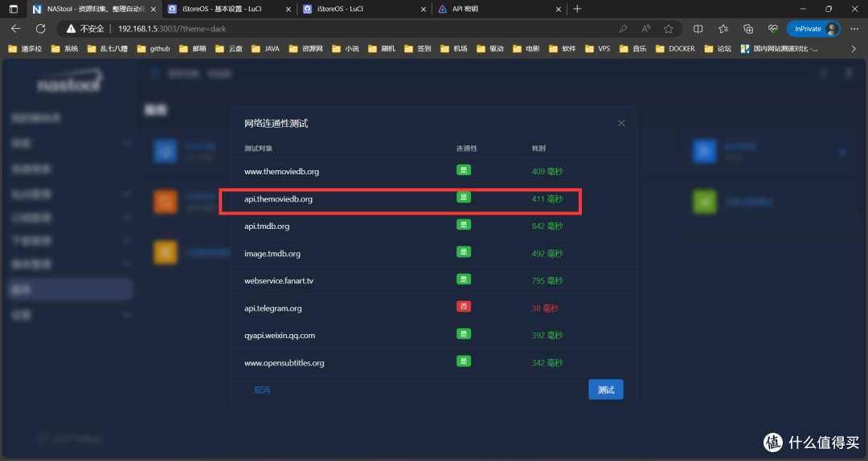Select the api.tmdb.org row text

(266, 226)
